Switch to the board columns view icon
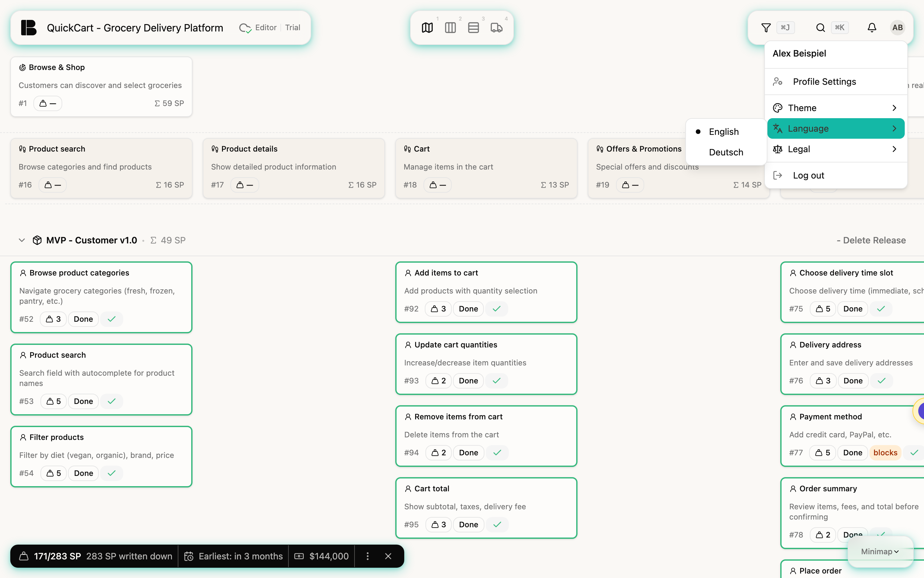 (x=450, y=28)
